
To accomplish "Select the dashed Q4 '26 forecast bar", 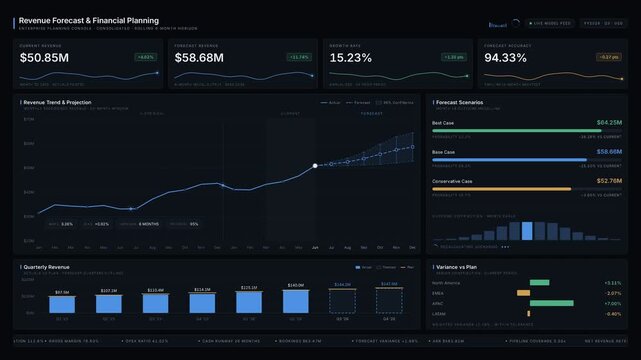I will coord(389,301).
